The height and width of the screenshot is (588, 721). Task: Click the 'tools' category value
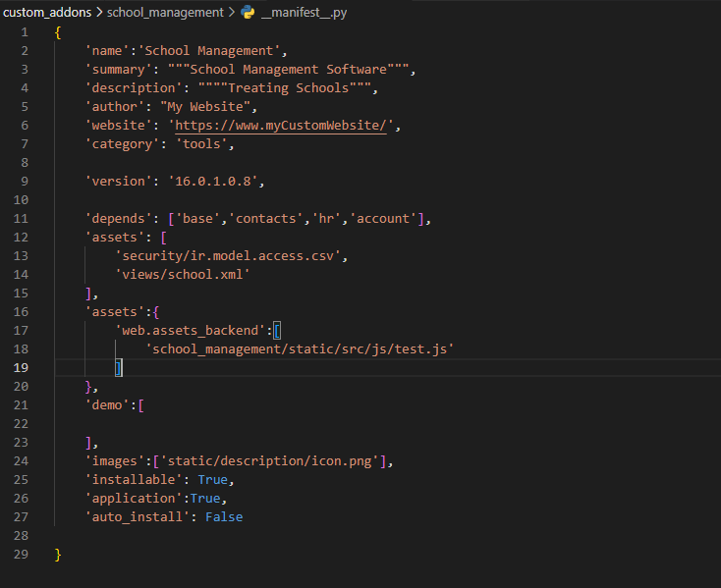(x=201, y=143)
